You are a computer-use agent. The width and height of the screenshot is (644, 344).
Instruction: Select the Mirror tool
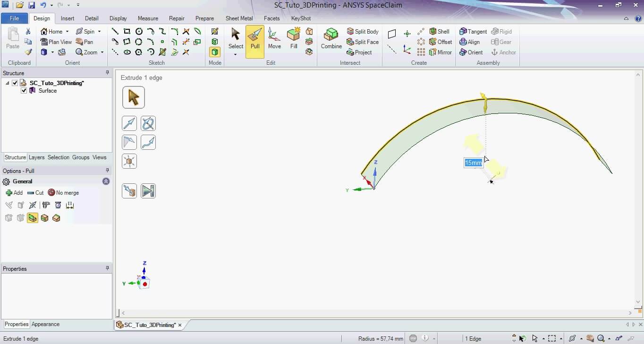(440, 52)
